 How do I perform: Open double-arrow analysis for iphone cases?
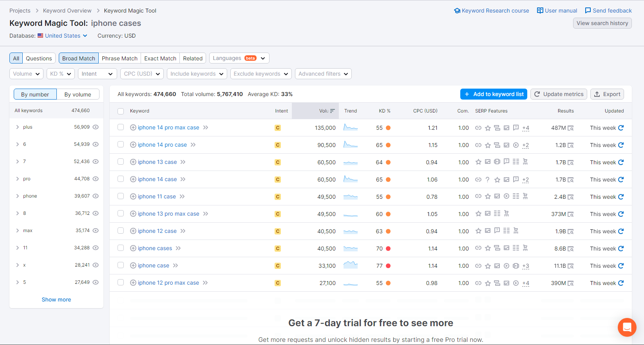coord(178,248)
